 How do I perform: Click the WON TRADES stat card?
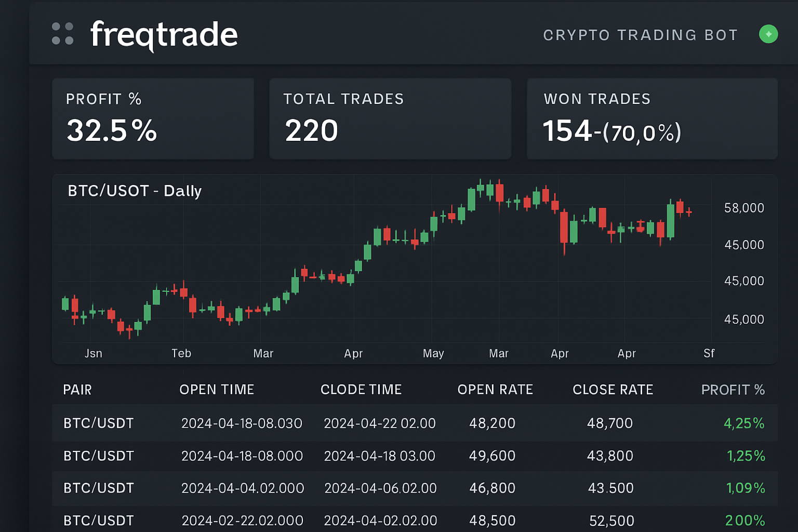click(652, 118)
